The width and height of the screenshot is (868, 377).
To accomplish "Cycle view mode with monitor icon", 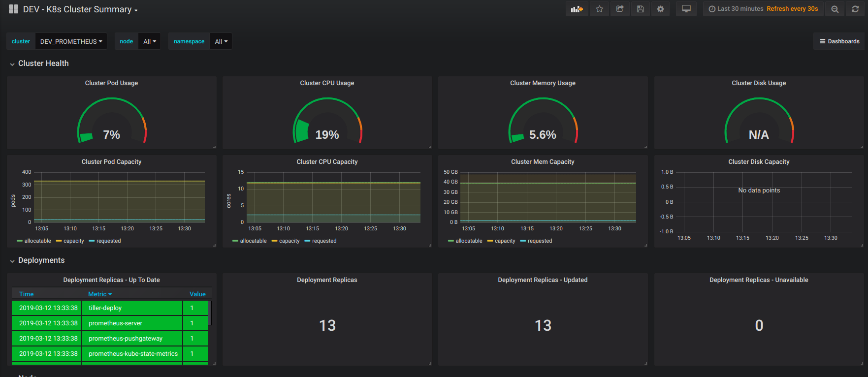I will [x=686, y=9].
